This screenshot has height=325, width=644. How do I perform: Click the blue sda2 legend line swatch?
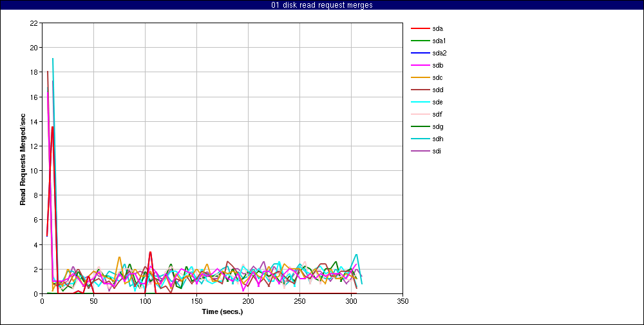coord(420,53)
